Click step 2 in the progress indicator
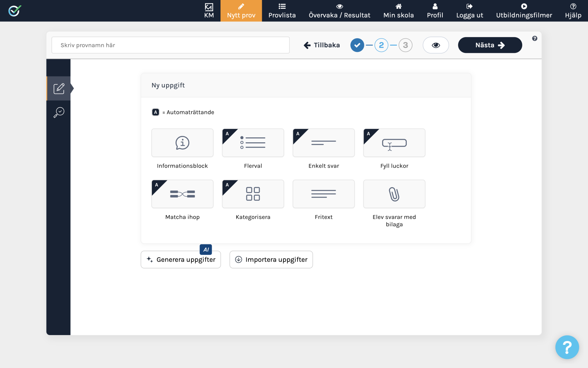 (381, 45)
